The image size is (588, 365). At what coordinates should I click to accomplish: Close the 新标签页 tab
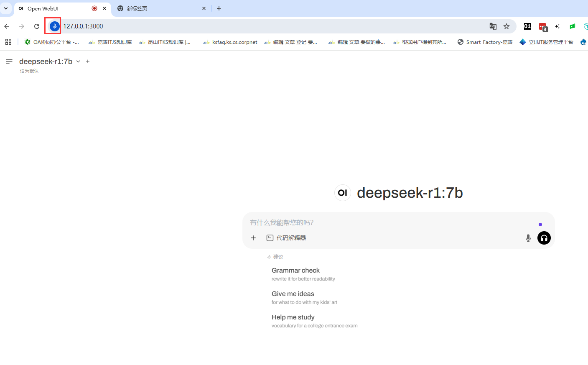click(x=204, y=8)
